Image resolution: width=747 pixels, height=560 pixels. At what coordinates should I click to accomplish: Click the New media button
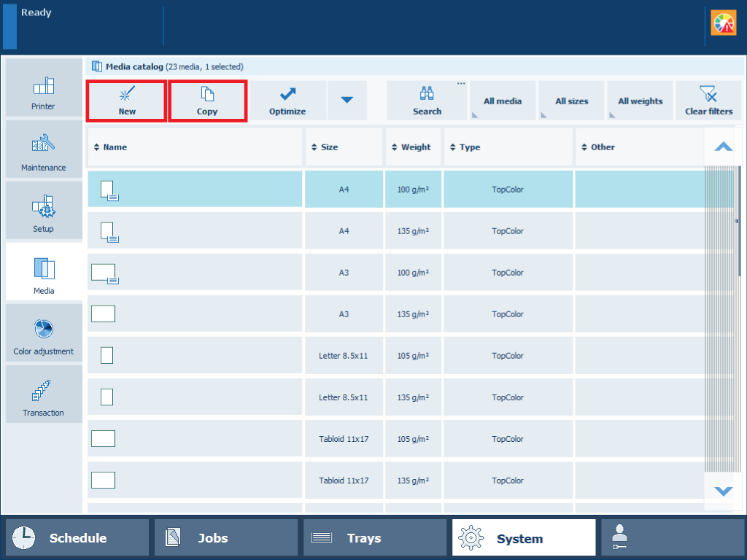127,101
